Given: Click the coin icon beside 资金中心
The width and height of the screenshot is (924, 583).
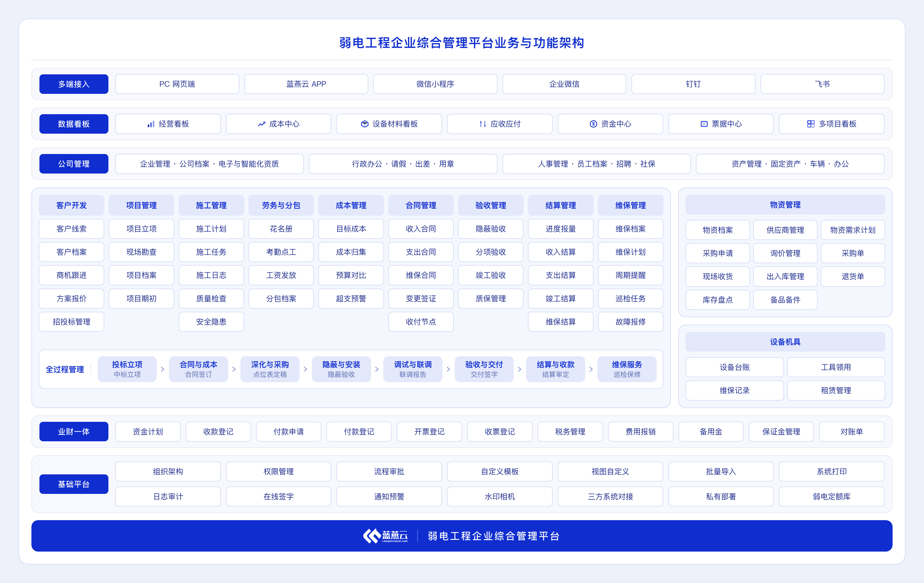Looking at the screenshot, I should click(x=593, y=124).
